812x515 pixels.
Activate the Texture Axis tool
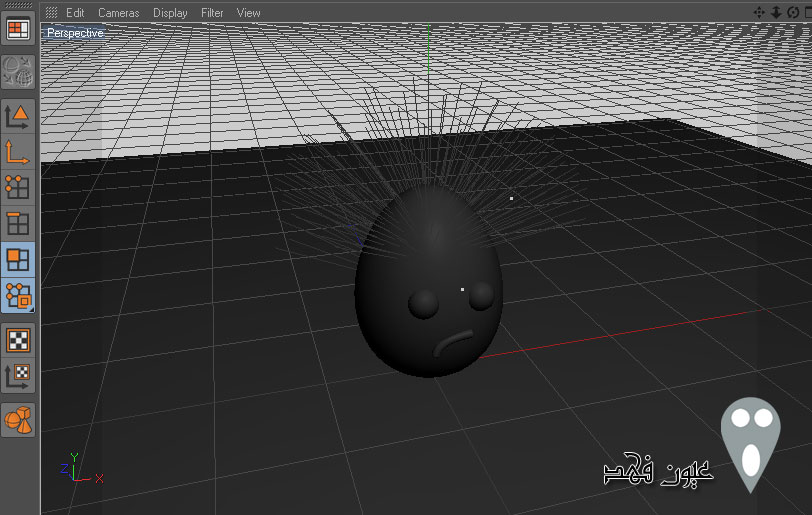pos(18,376)
